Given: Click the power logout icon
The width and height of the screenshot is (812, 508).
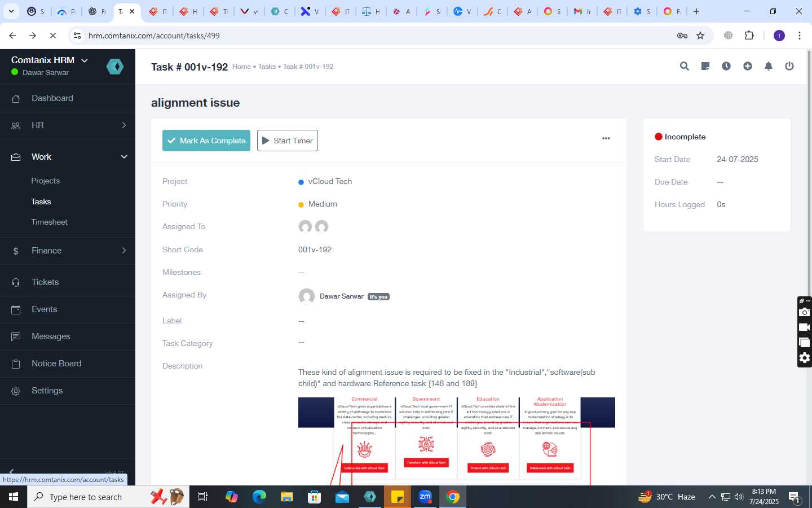Looking at the screenshot, I should [x=789, y=66].
